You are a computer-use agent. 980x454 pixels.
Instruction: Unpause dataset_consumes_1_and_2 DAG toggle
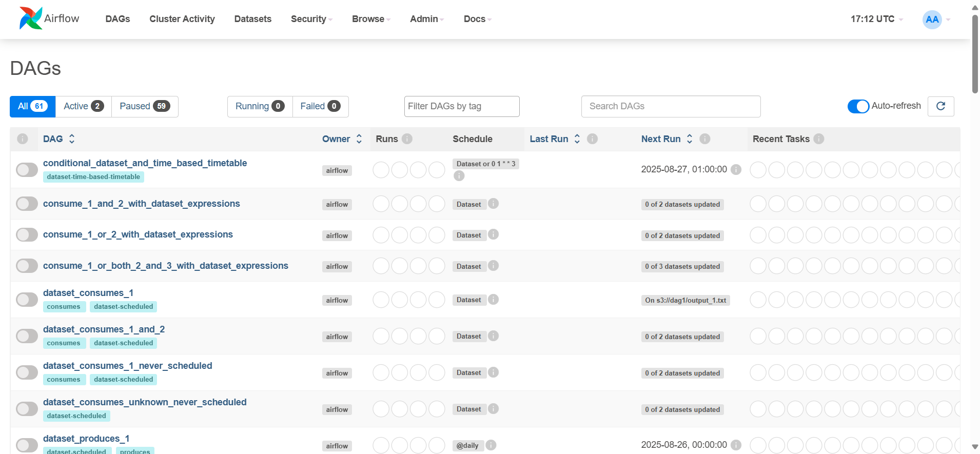[x=27, y=336]
